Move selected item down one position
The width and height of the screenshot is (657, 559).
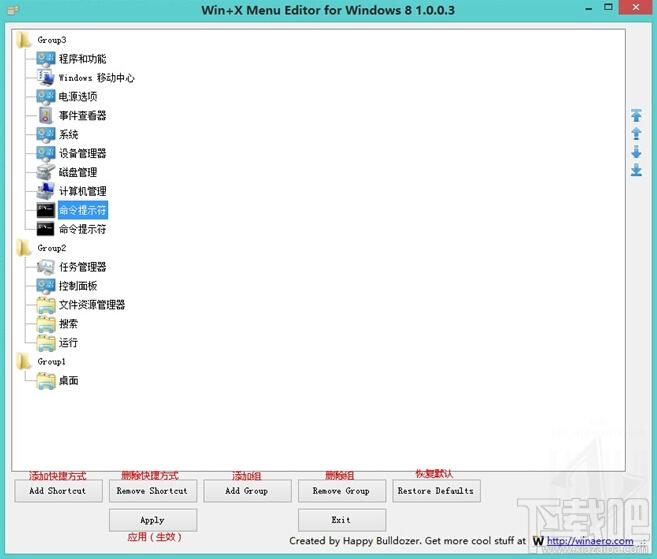tap(636, 152)
